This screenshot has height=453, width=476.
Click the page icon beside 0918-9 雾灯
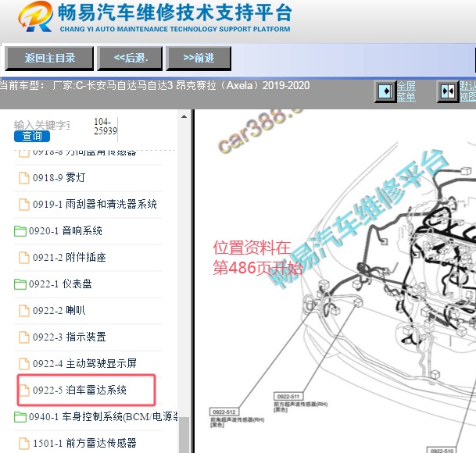point(24,178)
